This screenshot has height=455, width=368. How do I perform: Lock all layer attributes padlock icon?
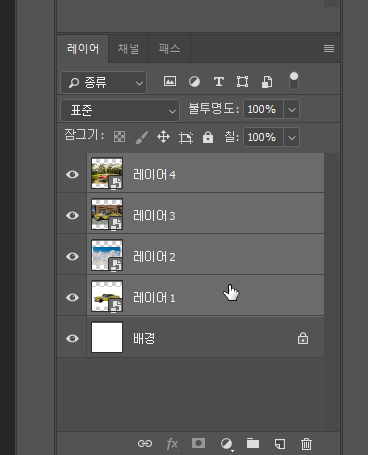[208, 137]
